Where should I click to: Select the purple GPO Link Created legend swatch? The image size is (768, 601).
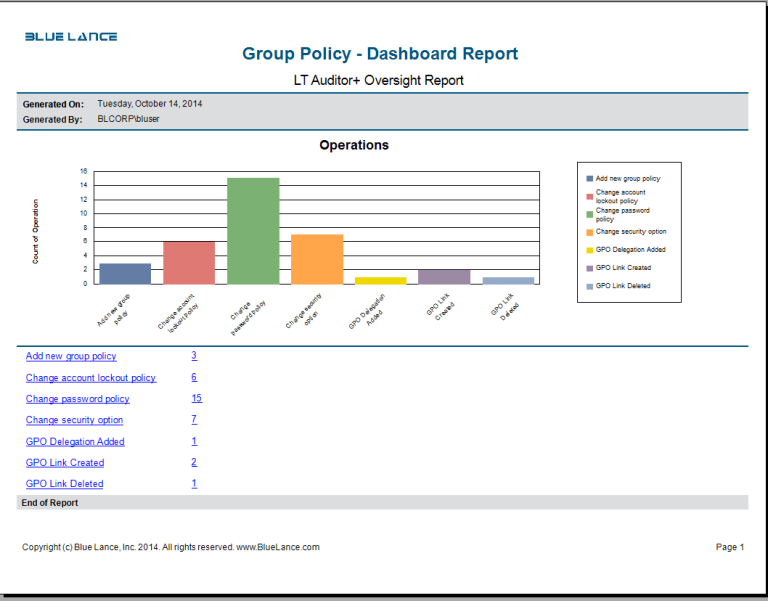coord(590,268)
